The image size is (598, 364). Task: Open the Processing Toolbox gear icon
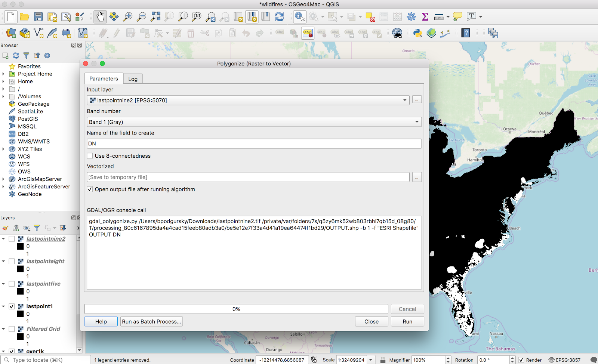coord(411,17)
